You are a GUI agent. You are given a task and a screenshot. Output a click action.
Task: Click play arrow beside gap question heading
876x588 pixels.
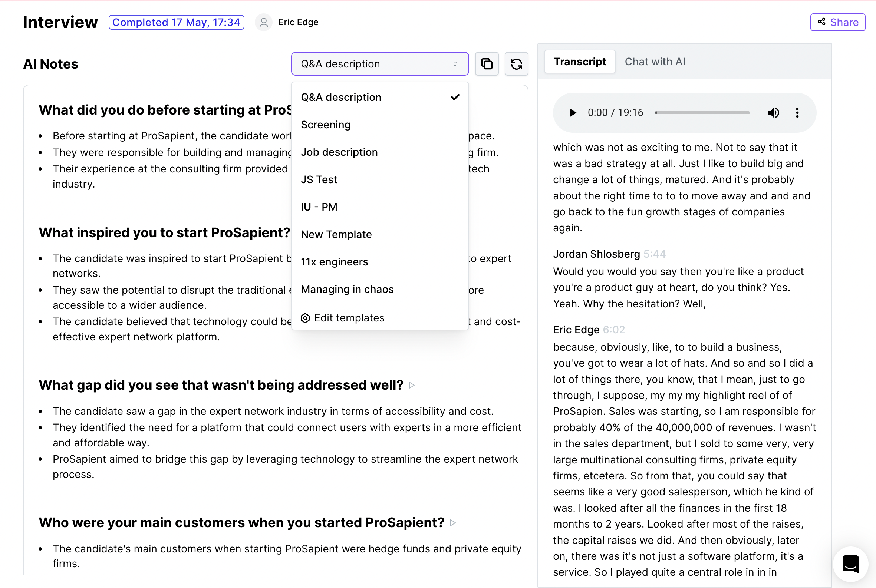412,385
